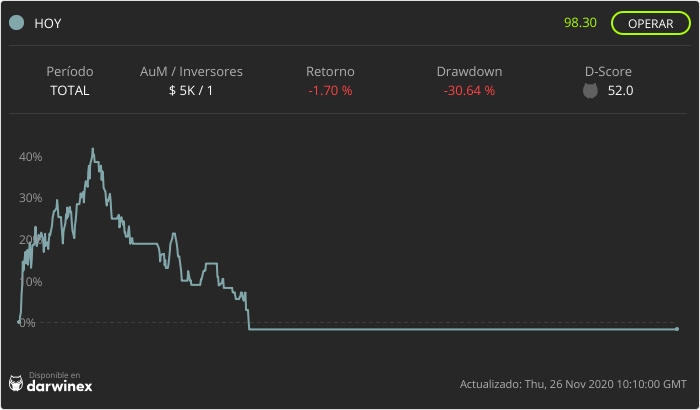Click the Disponible en caption
The image size is (700, 410).
tap(54, 375)
